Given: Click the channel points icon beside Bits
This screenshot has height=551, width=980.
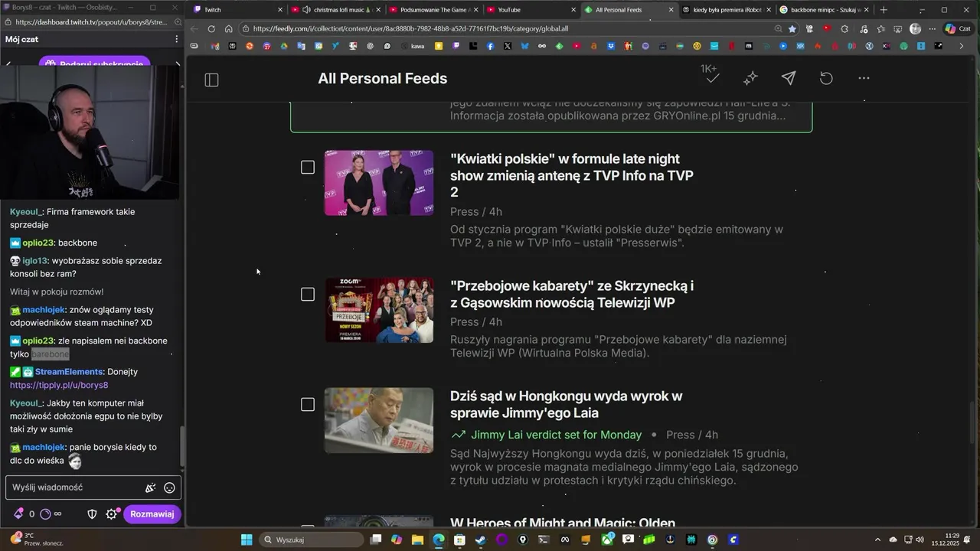Looking at the screenshot, I should (x=45, y=514).
